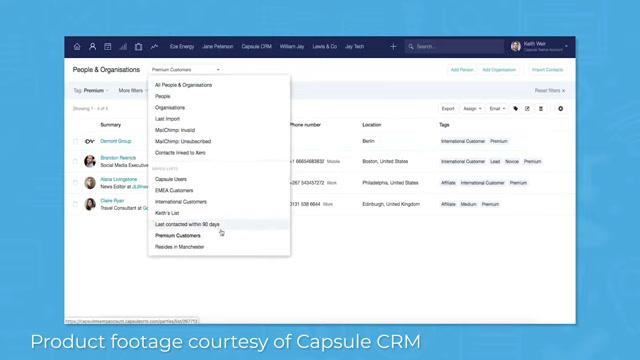640x360 pixels.
Task: Open the Sales pipeline bar-chart icon
Action: click(123, 47)
